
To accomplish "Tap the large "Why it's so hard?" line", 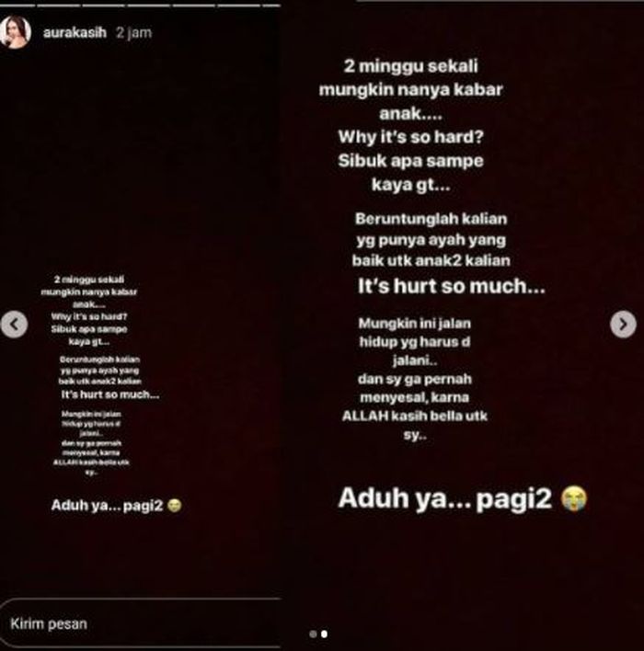I will tap(410, 137).
